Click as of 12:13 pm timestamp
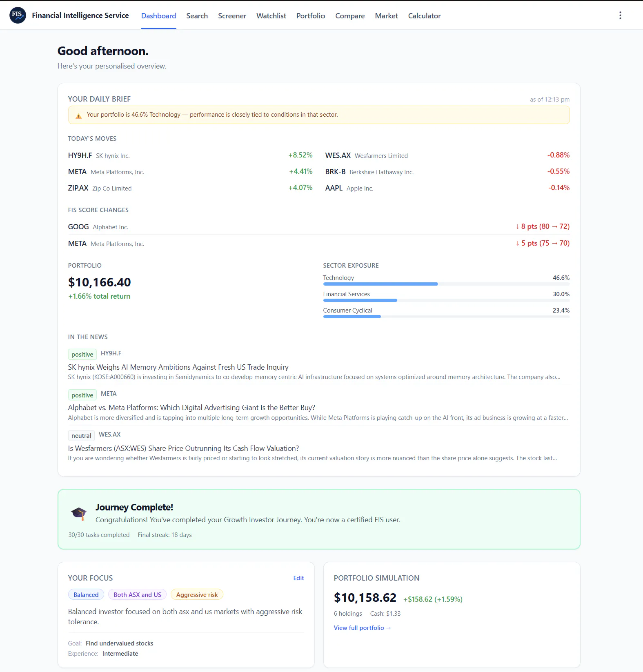The width and height of the screenshot is (643, 672). (550, 100)
